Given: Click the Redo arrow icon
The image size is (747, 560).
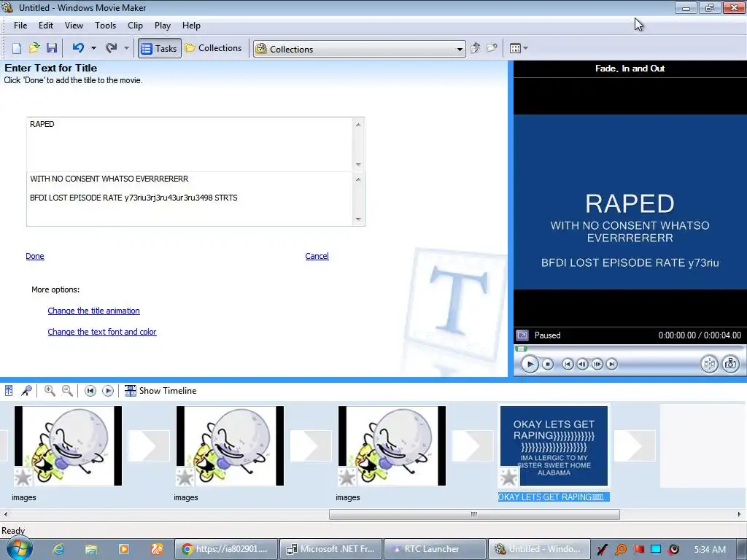Looking at the screenshot, I should tap(111, 47).
